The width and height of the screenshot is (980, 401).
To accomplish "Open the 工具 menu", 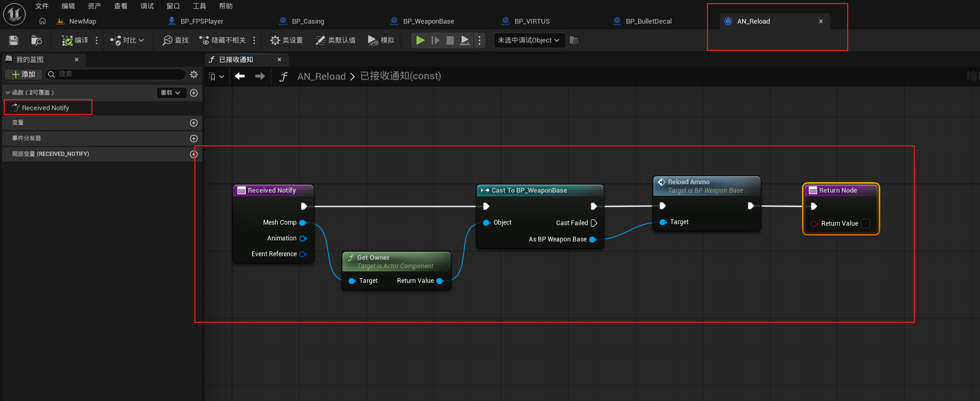I will (x=200, y=6).
